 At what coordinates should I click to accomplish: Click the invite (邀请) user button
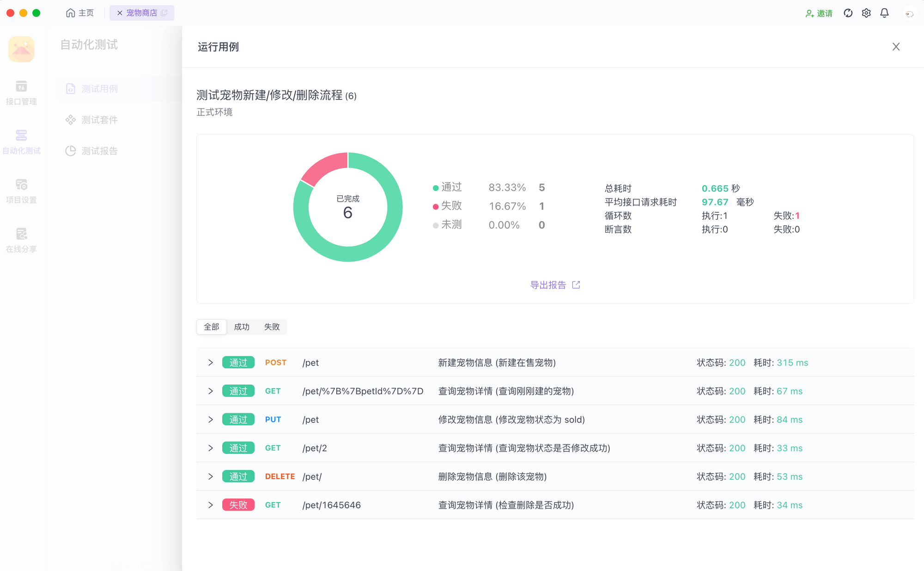click(819, 13)
